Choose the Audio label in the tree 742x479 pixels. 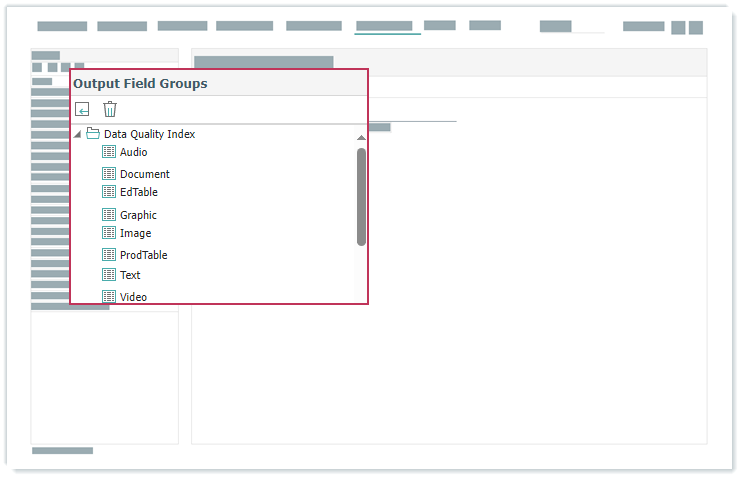[133, 152]
